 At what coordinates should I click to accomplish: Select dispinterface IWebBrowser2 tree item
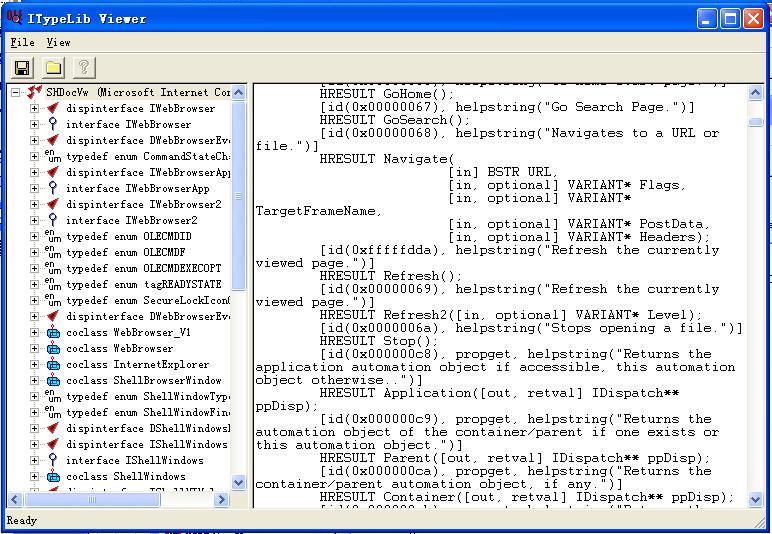pyautogui.click(x=144, y=204)
